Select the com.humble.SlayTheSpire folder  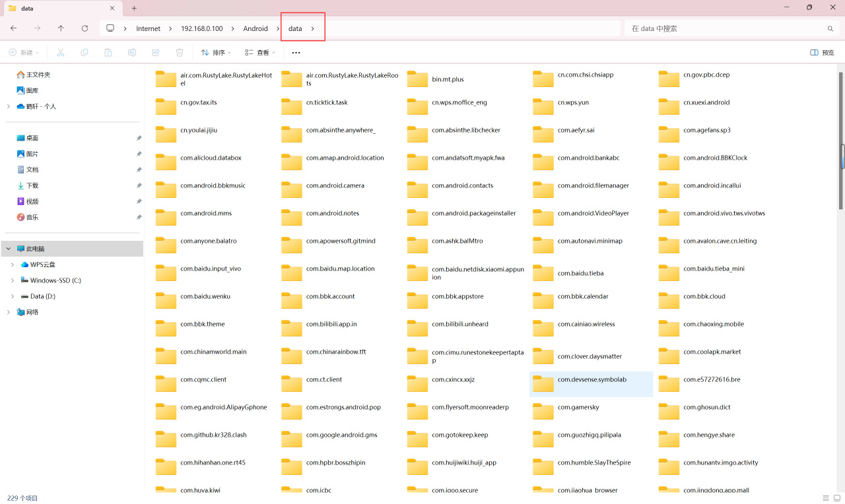(591, 467)
